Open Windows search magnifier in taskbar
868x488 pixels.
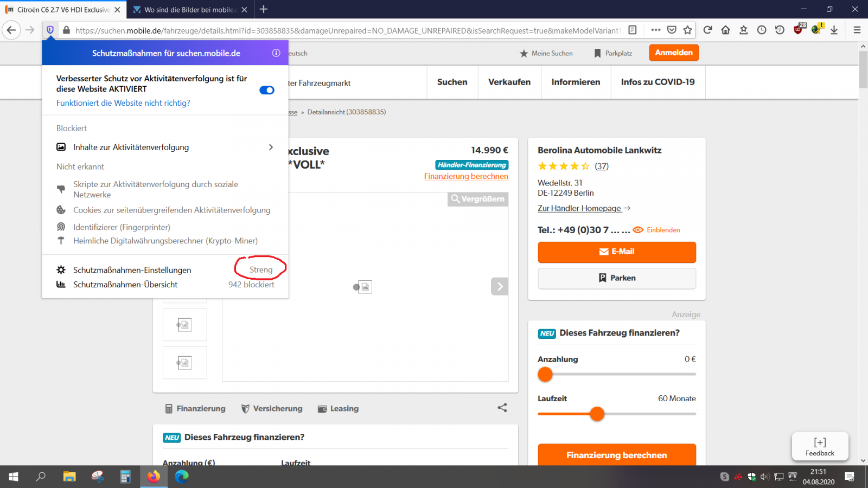coord(41,477)
